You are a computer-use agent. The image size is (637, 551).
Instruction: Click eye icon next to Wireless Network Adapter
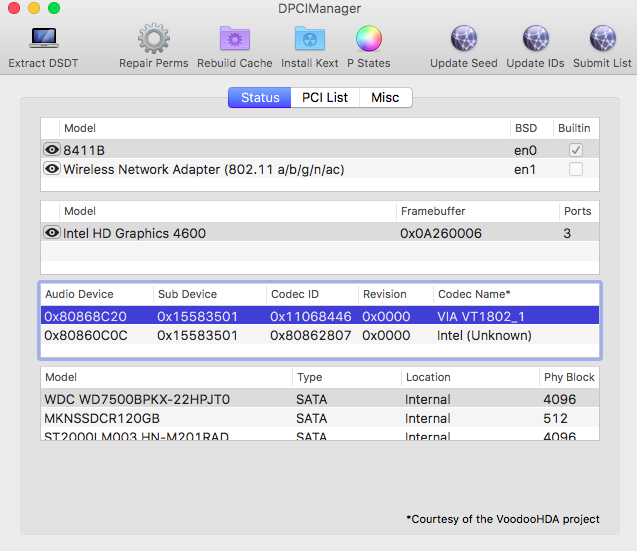click(52, 169)
